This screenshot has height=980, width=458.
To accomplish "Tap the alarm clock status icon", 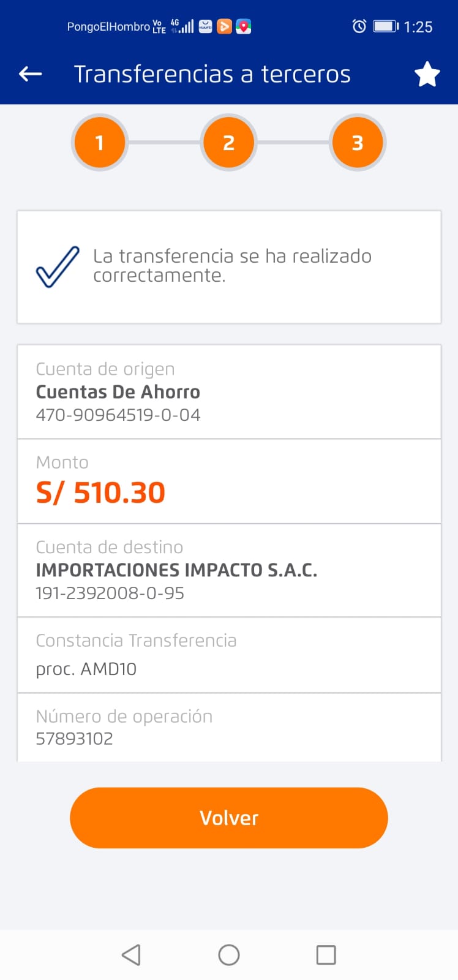I will pyautogui.click(x=359, y=26).
